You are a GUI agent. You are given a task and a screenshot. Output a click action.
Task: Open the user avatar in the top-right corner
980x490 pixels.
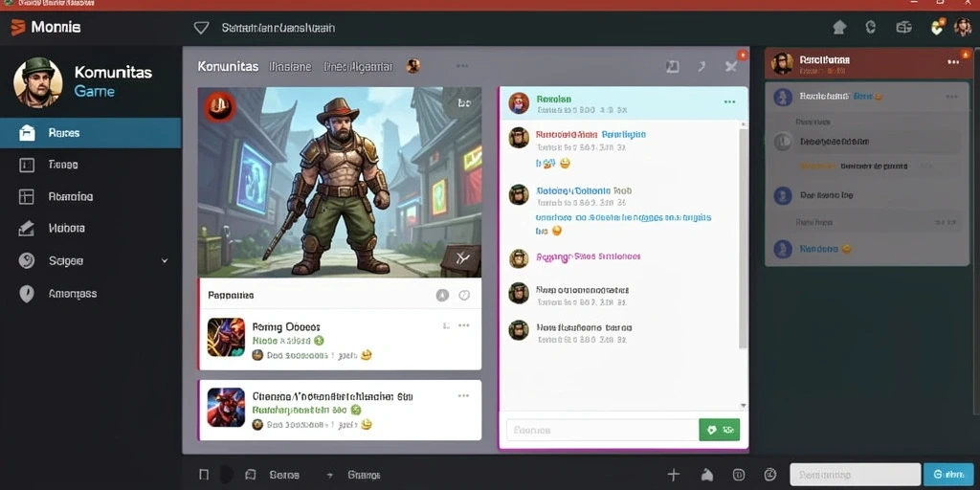click(963, 28)
